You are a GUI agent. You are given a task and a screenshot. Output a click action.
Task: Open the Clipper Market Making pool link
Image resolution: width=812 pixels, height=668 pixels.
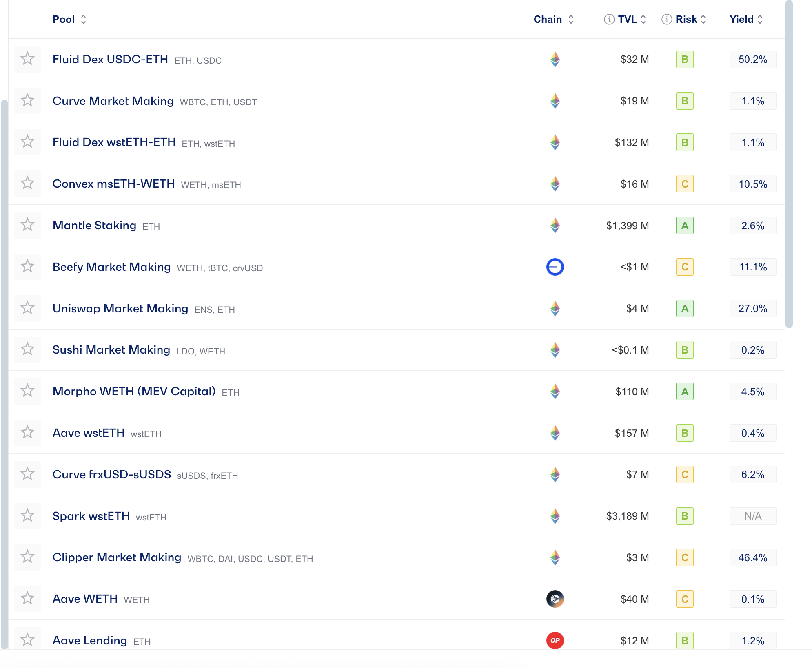[x=117, y=557]
